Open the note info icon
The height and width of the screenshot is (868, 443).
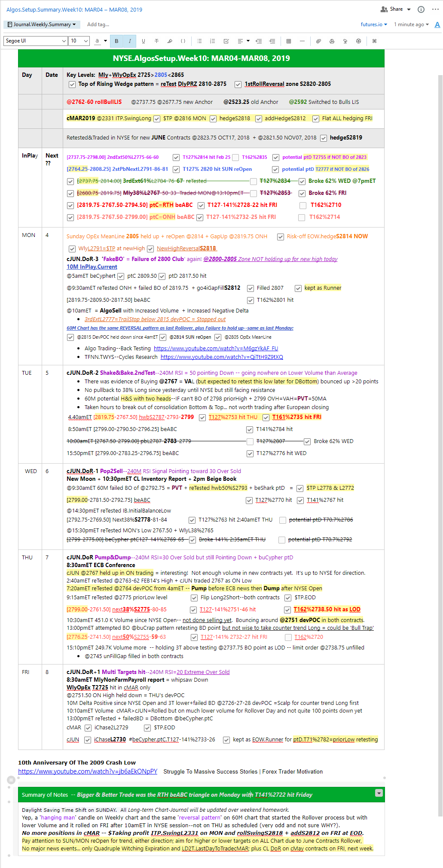tap(421, 9)
